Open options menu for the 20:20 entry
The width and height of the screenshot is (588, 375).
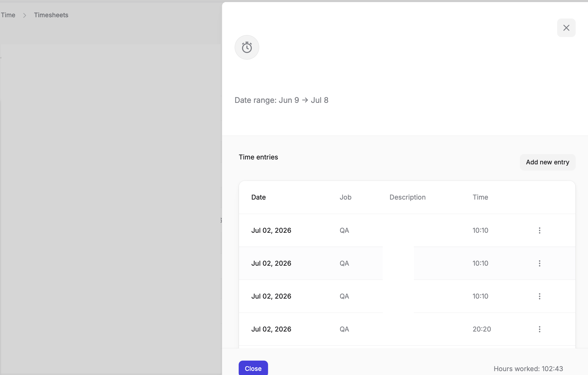539,329
